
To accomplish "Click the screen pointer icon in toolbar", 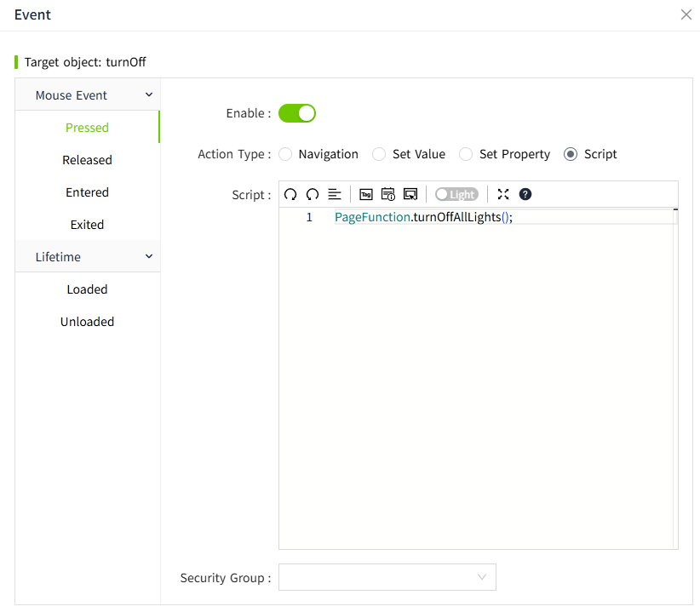I will pyautogui.click(x=410, y=194).
